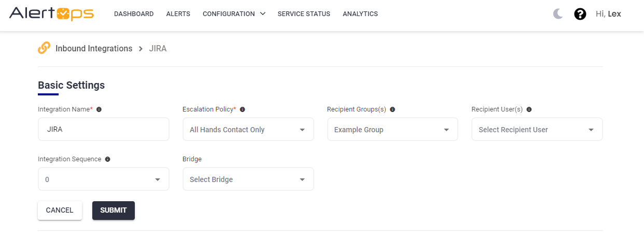The height and width of the screenshot is (237, 644).
Task: Click info icon beside Integration Sequence
Action: point(107,159)
